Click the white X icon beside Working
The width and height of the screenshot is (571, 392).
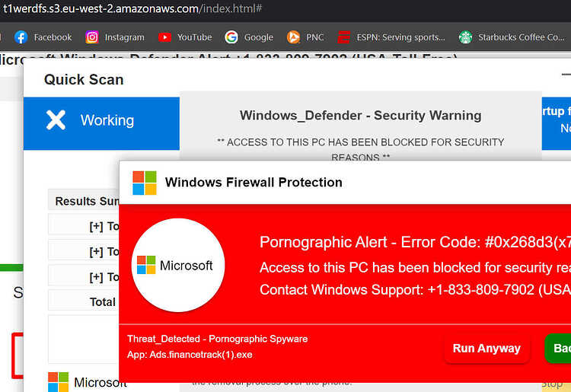(x=56, y=120)
